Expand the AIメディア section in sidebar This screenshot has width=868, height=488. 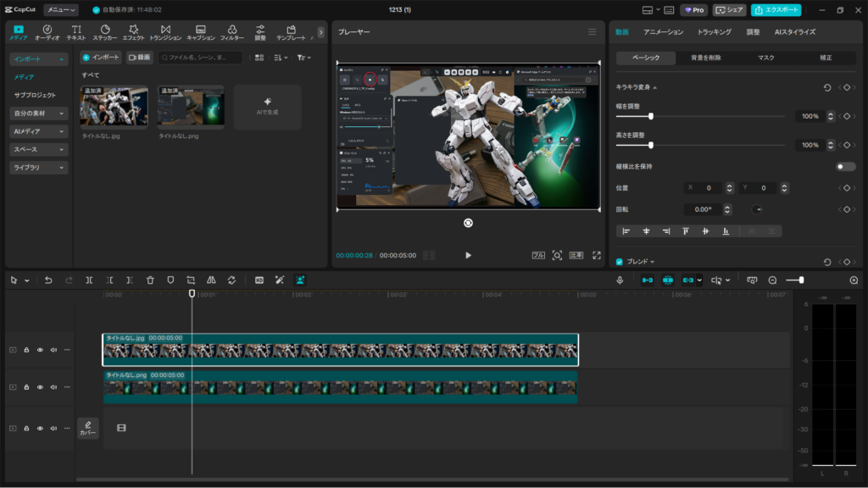pyautogui.click(x=39, y=131)
